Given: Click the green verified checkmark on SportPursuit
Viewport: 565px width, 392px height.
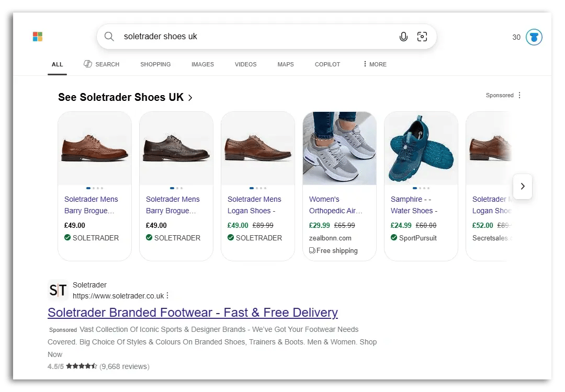Looking at the screenshot, I should [x=394, y=238].
